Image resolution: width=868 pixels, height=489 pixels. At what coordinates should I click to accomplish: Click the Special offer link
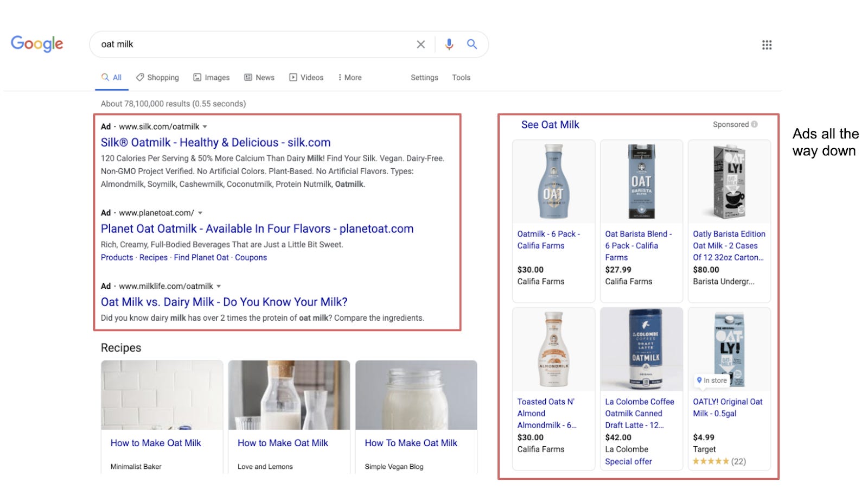tap(628, 462)
